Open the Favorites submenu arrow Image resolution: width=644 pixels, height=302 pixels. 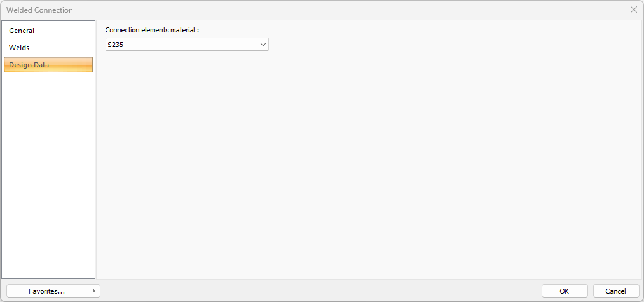coord(94,291)
